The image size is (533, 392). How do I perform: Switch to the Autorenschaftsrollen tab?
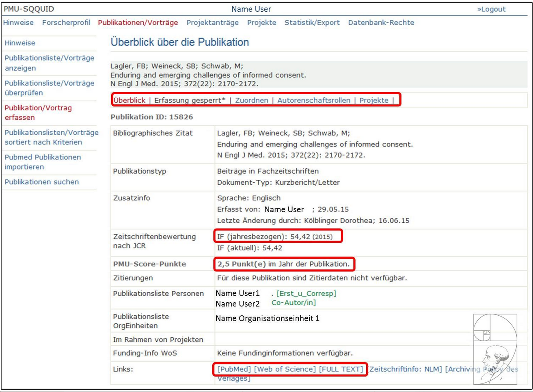click(314, 100)
